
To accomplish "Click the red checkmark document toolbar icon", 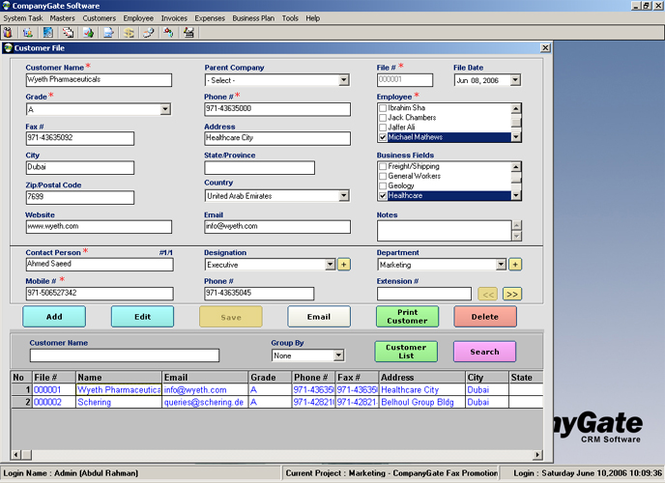I will click(x=88, y=32).
